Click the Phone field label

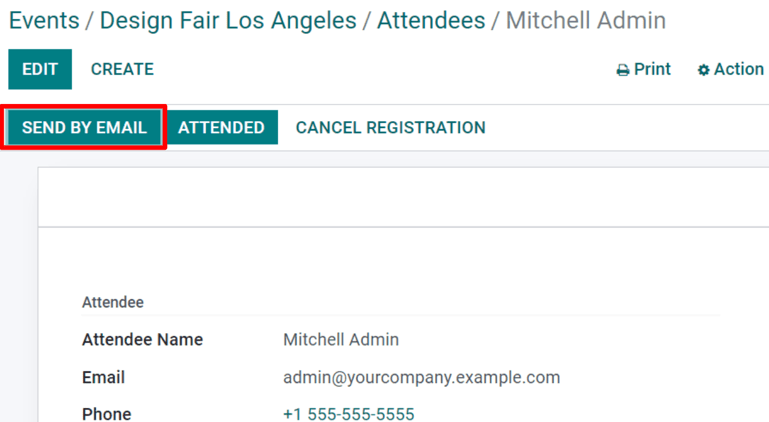click(x=106, y=414)
